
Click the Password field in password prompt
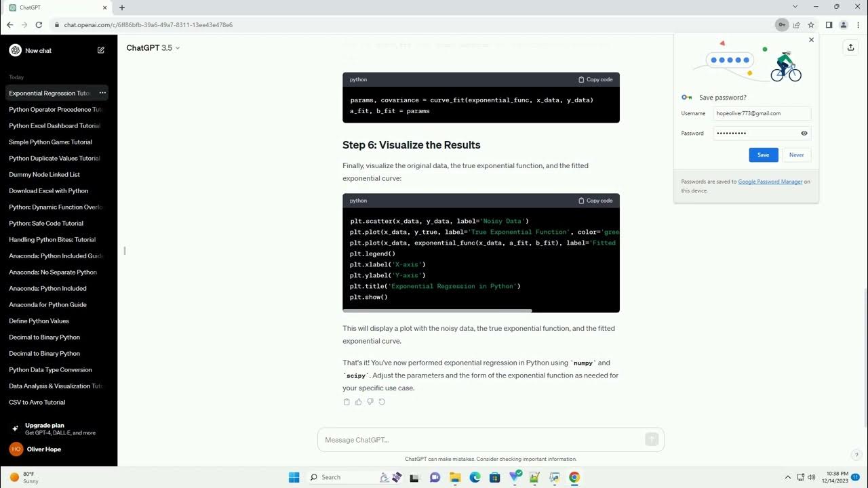coord(762,134)
